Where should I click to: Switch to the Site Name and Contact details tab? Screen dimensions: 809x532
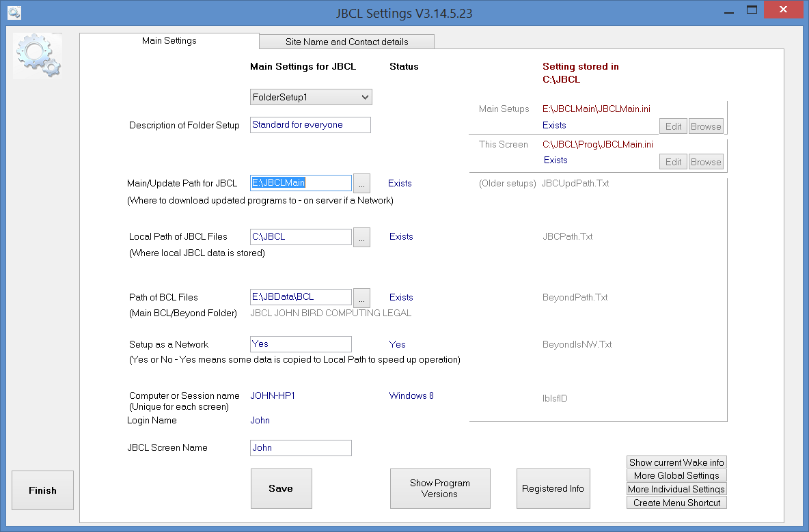tap(346, 42)
